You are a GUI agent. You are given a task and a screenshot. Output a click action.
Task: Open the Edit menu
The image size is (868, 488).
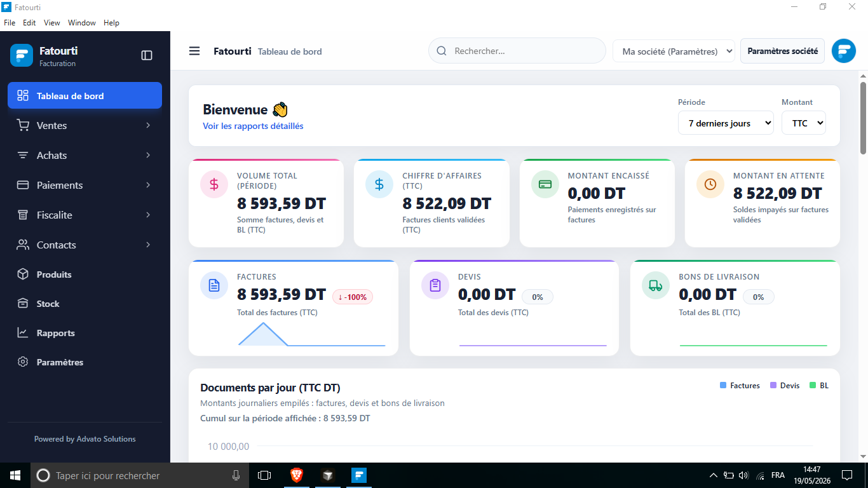[x=29, y=22]
